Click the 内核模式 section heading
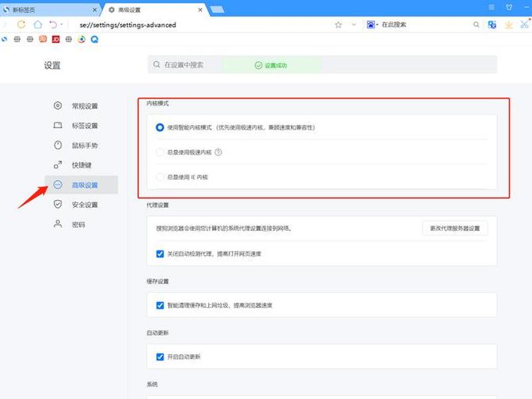The height and width of the screenshot is (399, 532). (158, 103)
